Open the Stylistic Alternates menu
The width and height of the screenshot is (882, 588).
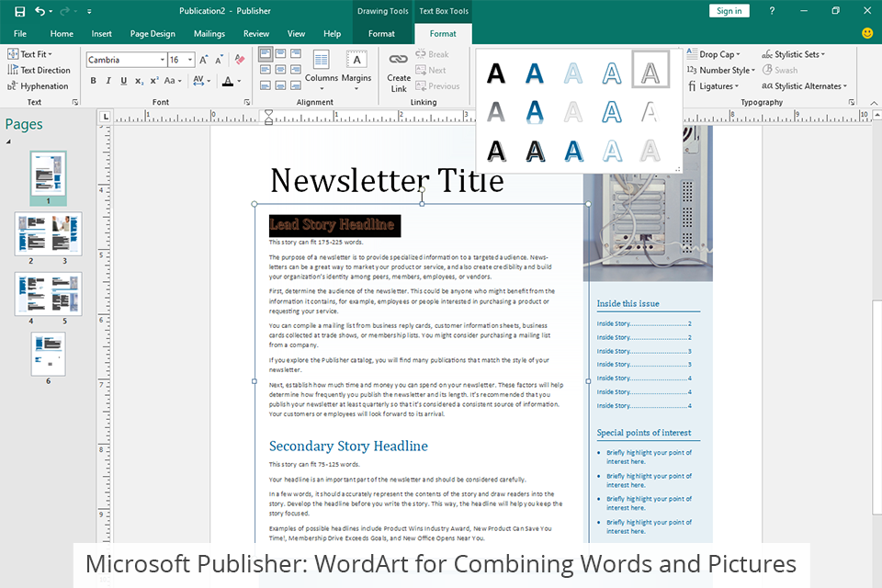[805, 86]
